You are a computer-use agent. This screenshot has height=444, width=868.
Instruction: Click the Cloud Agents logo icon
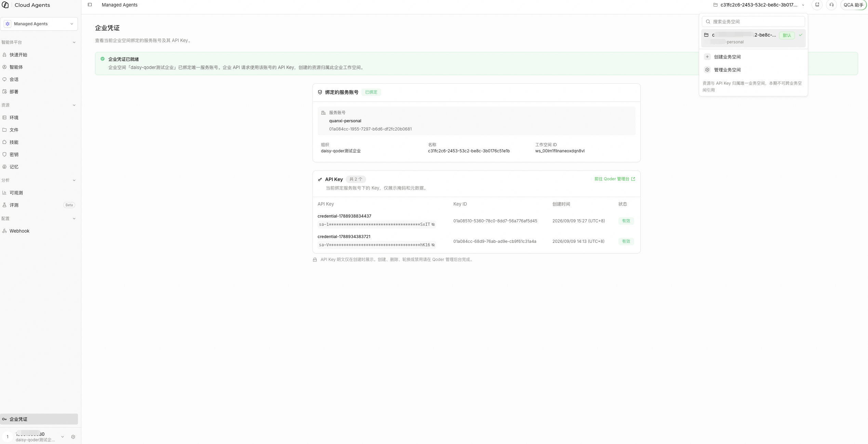pyautogui.click(x=5, y=5)
